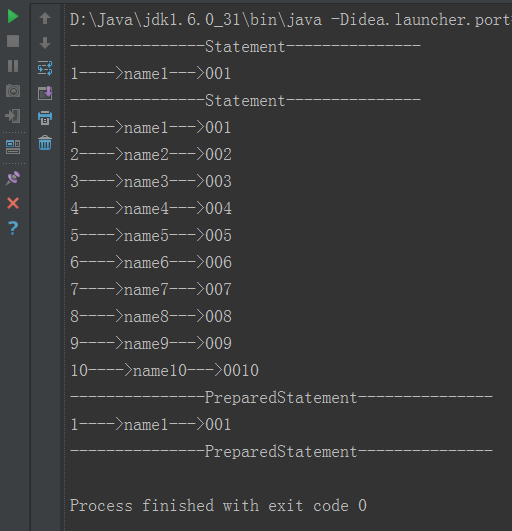Image resolution: width=512 pixels, height=531 pixels.
Task: Click the java command line at top
Action: tap(291, 20)
